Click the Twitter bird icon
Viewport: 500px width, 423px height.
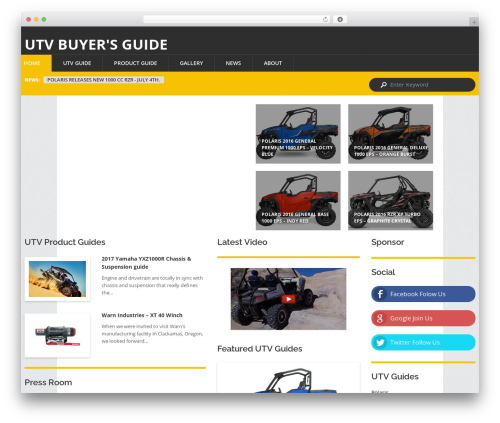tap(380, 342)
